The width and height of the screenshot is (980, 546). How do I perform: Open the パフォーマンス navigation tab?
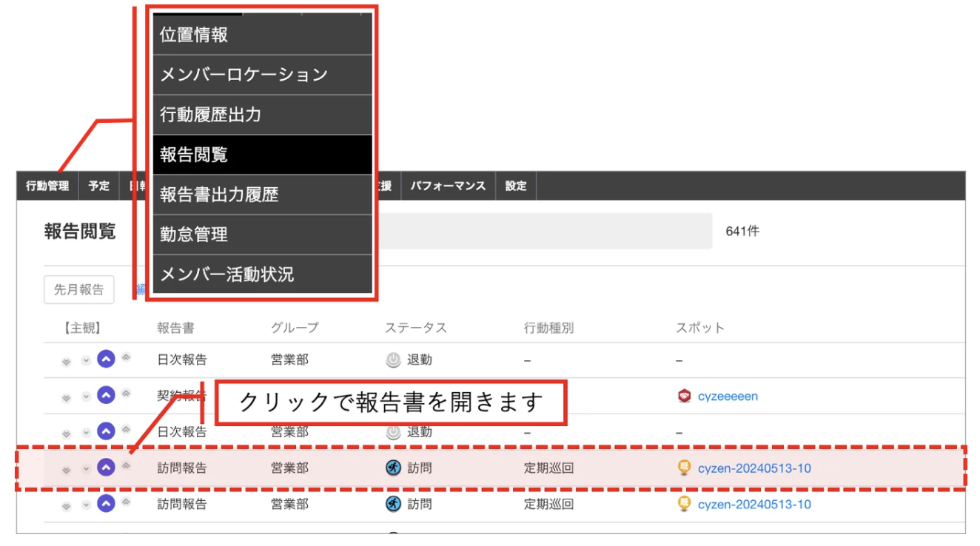point(449,186)
